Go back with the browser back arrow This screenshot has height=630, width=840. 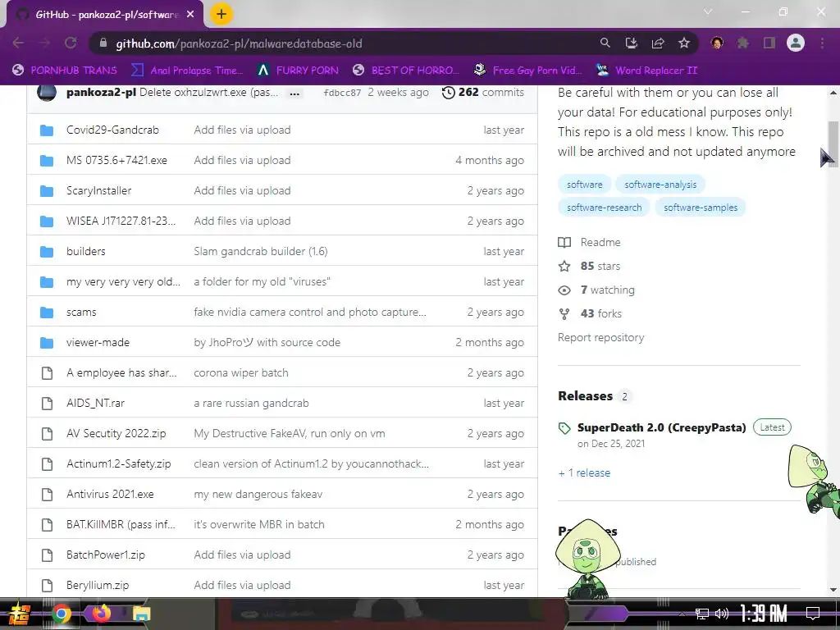(18, 43)
